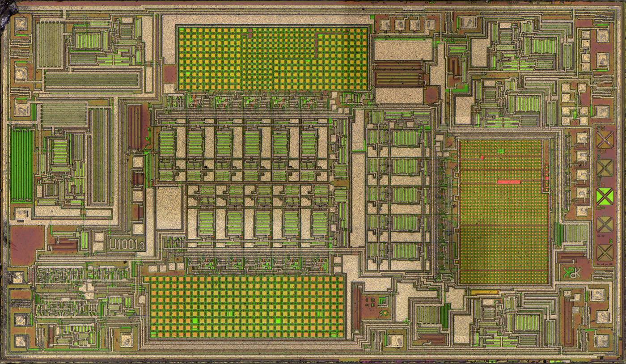Click the red horizontal bar in the right grid

[508, 182]
